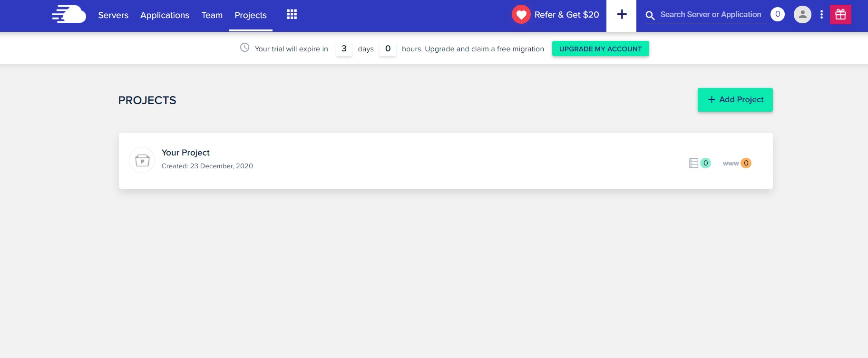Click the Cloudways cloud logo
The image size is (868, 358).
click(x=69, y=14)
